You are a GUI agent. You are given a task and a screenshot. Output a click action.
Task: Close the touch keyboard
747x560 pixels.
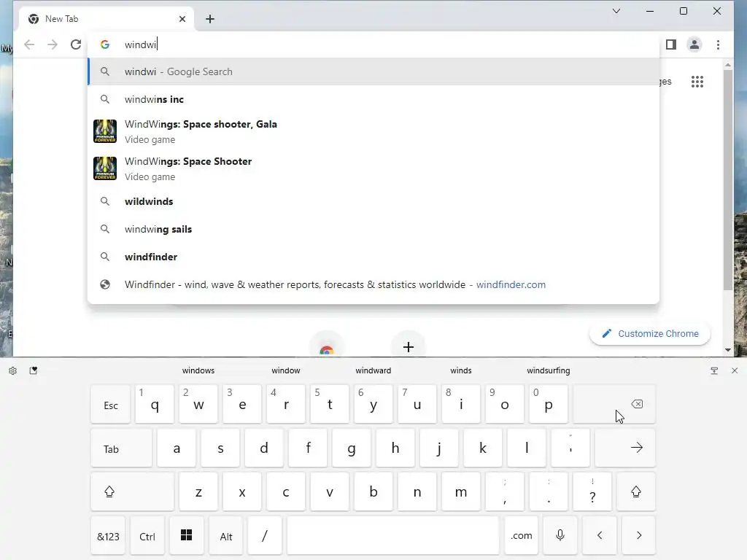734,370
